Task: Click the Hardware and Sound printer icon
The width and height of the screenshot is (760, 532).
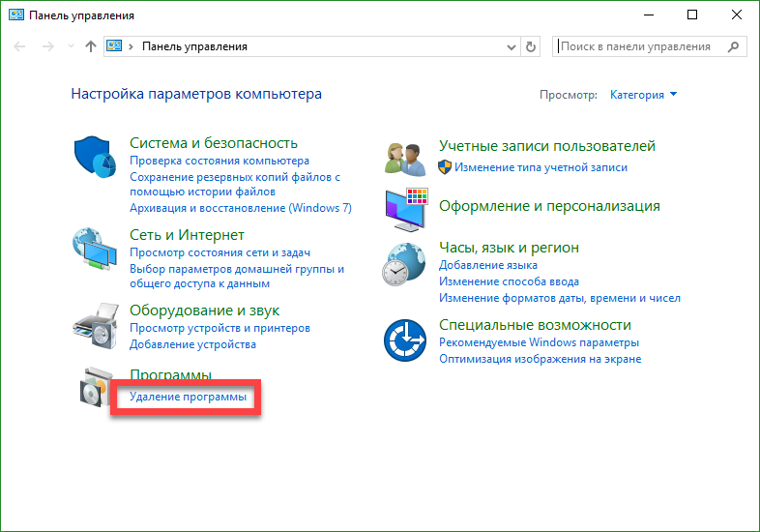Action: (95, 324)
